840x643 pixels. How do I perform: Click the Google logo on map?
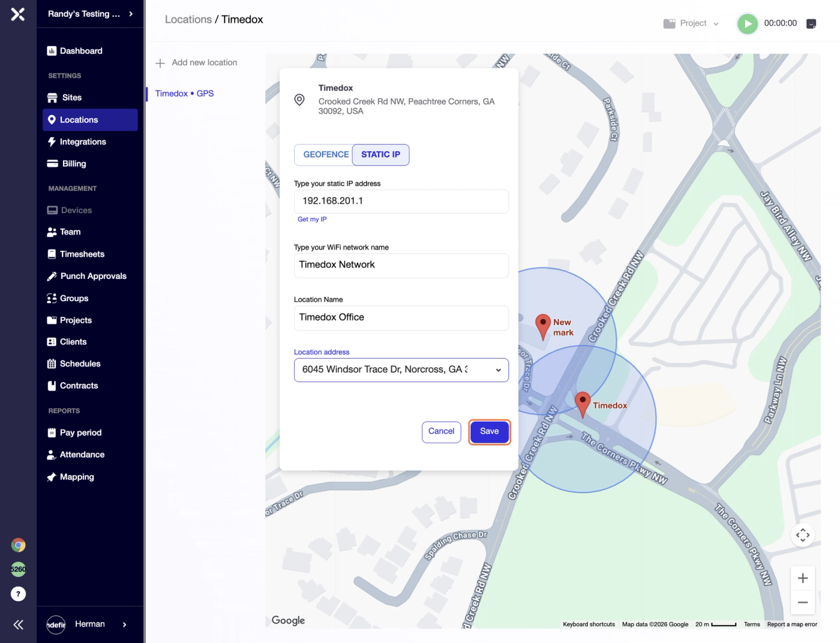point(288,620)
